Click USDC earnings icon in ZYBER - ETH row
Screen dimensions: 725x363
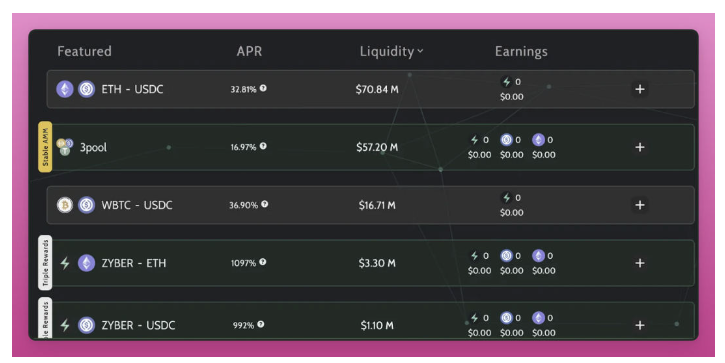click(506, 256)
